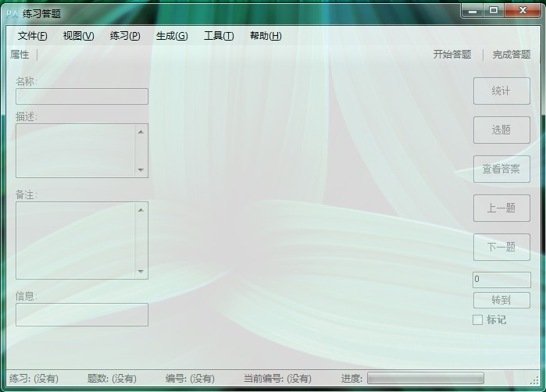Click the 进度 progress bar
The height and width of the screenshot is (392, 546).
click(425, 378)
